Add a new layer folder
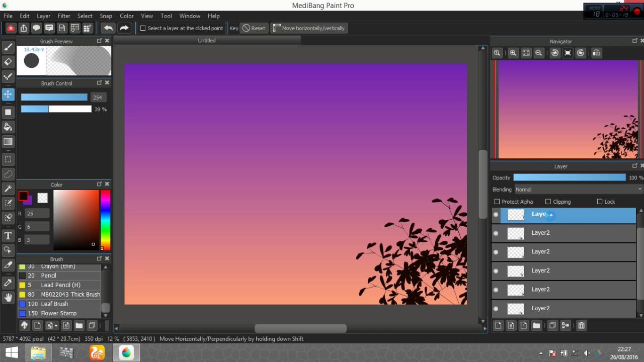 coord(536,325)
